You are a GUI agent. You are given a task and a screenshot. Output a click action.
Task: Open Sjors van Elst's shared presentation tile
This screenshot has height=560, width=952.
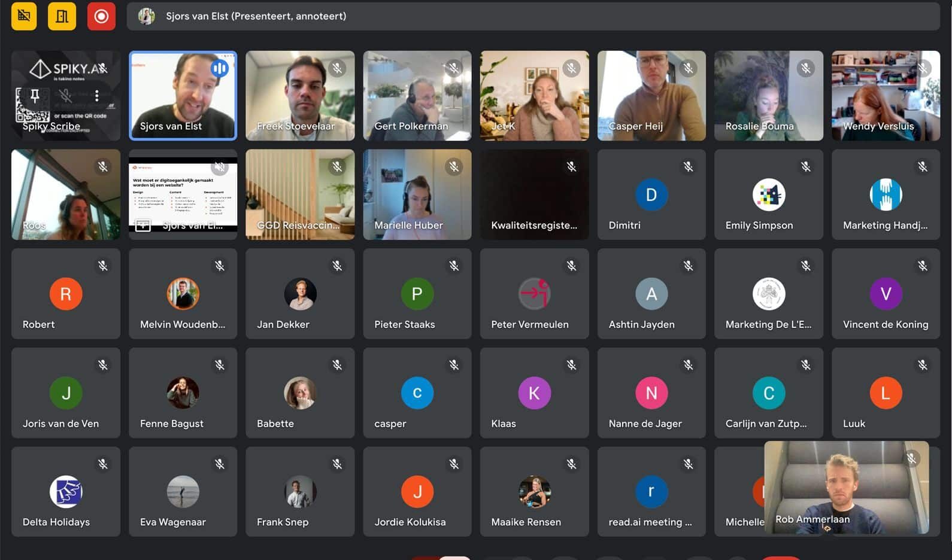coord(183,194)
